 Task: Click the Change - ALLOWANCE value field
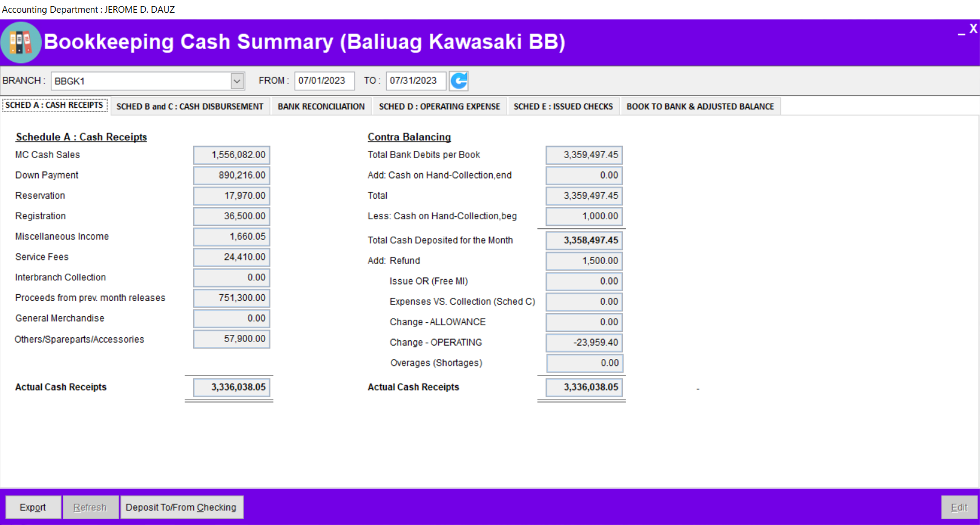click(x=584, y=322)
